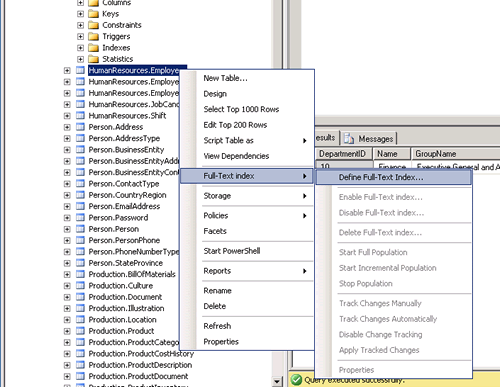
Task: Click the GroupName column header
Action: pos(456,154)
